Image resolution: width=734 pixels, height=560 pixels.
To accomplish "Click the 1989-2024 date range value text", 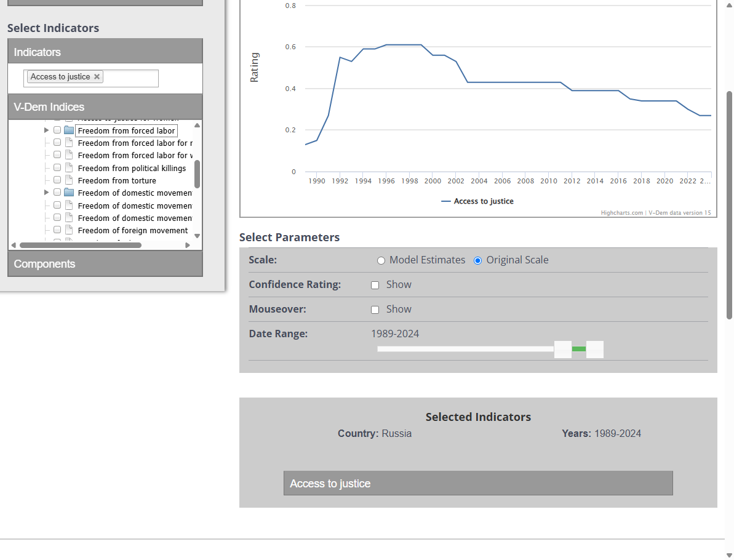I will click(395, 334).
